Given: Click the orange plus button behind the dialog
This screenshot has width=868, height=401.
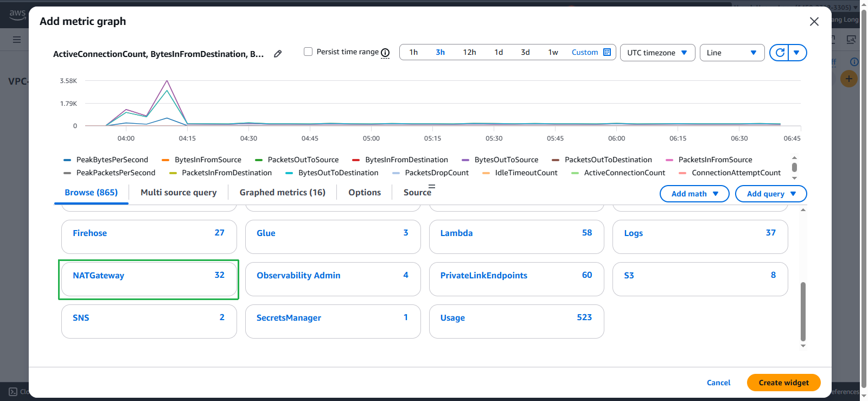Looking at the screenshot, I should [849, 79].
